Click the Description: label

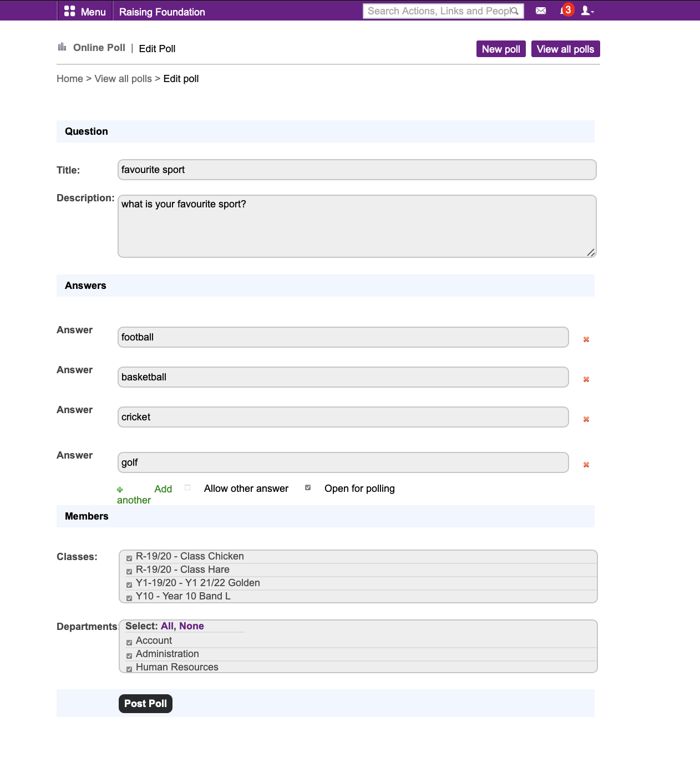point(85,198)
